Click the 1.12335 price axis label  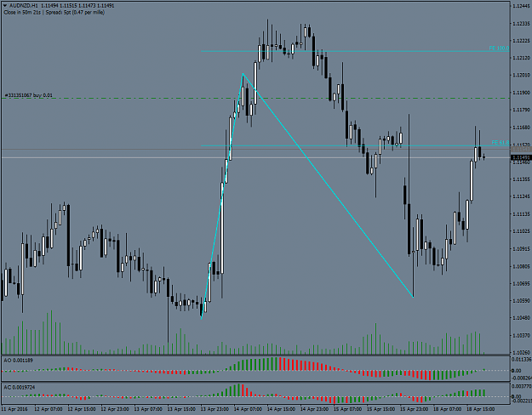pos(522,23)
